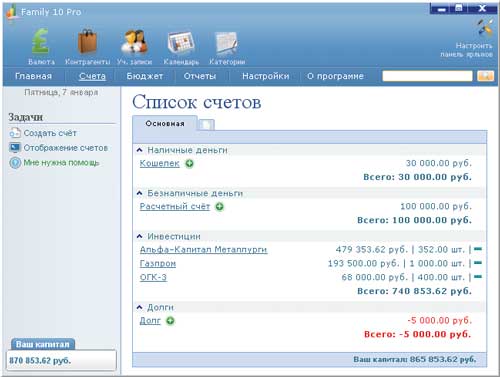Open the Категории icon
The width and height of the screenshot is (500, 377).
(227, 42)
